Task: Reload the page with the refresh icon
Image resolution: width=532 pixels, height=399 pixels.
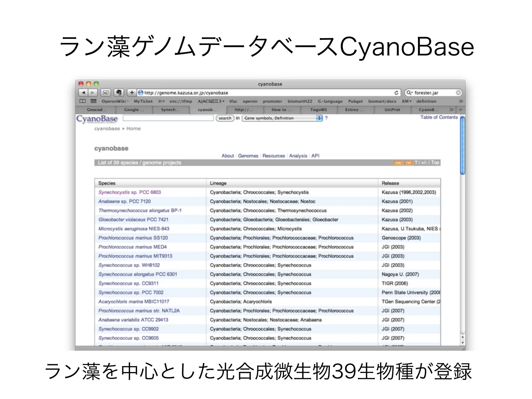Action: tap(396, 93)
